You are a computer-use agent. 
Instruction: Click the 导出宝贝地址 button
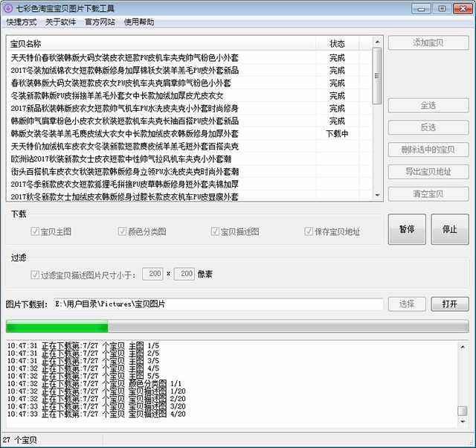(428, 172)
